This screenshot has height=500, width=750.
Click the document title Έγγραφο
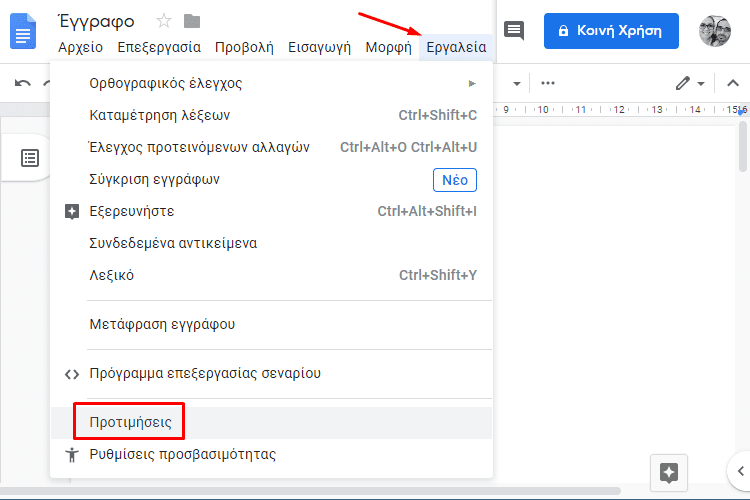point(96,22)
